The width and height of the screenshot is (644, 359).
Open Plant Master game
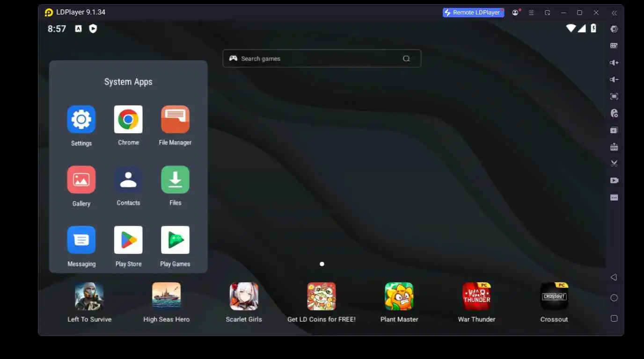(399, 296)
